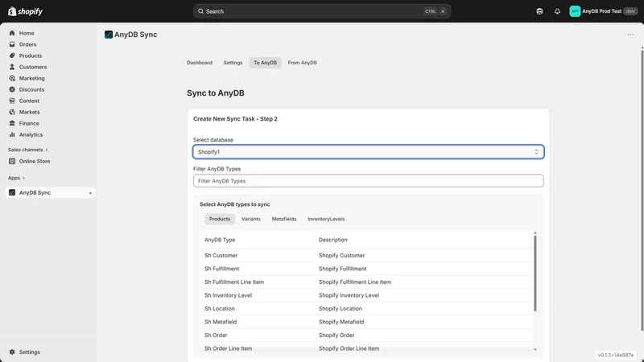This screenshot has width=644, height=362.
Task: Open the Select database dropdown
Action: click(x=369, y=152)
